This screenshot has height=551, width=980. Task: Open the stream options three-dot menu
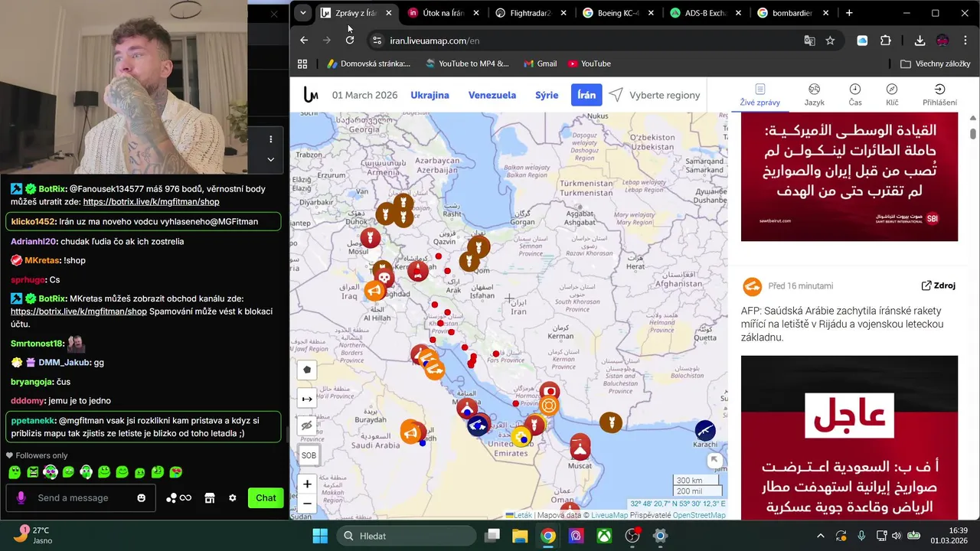(x=270, y=139)
